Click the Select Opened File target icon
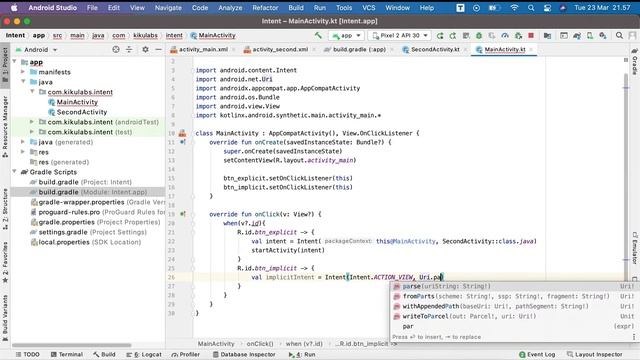640x360 pixels. point(116,49)
